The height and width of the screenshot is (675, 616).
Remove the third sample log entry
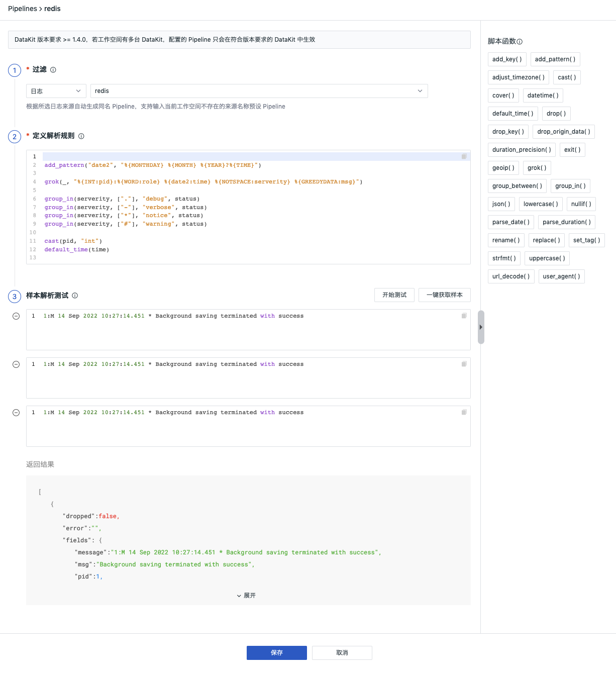point(16,413)
